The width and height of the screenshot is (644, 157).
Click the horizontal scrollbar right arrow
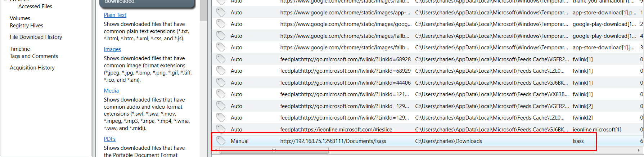tap(639, 151)
